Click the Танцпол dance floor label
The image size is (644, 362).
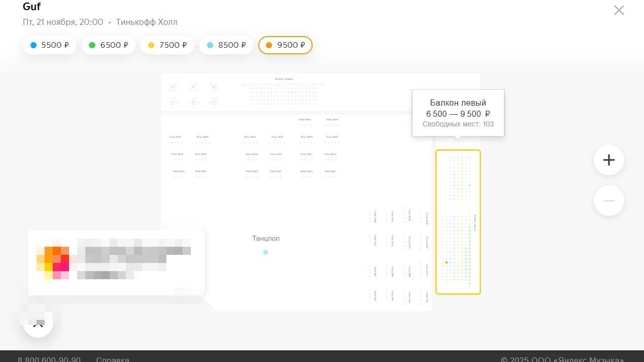tap(266, 238)
